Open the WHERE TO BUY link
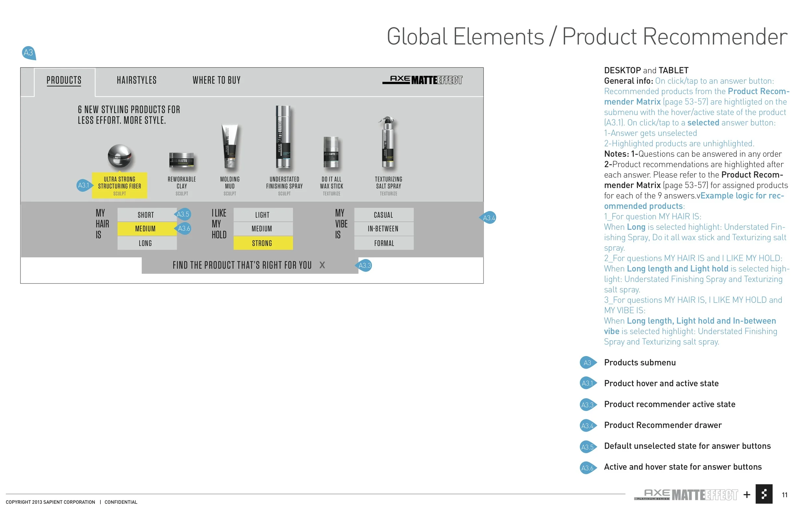 click(x=216, y=80)
